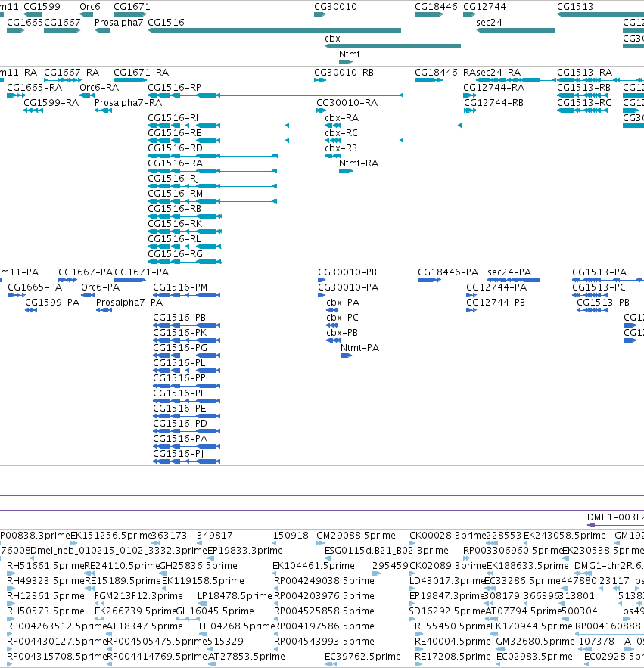Click the CG1516-RI transcript label
Viewport: 644px width, 668px height.
[x=173, y=117]
